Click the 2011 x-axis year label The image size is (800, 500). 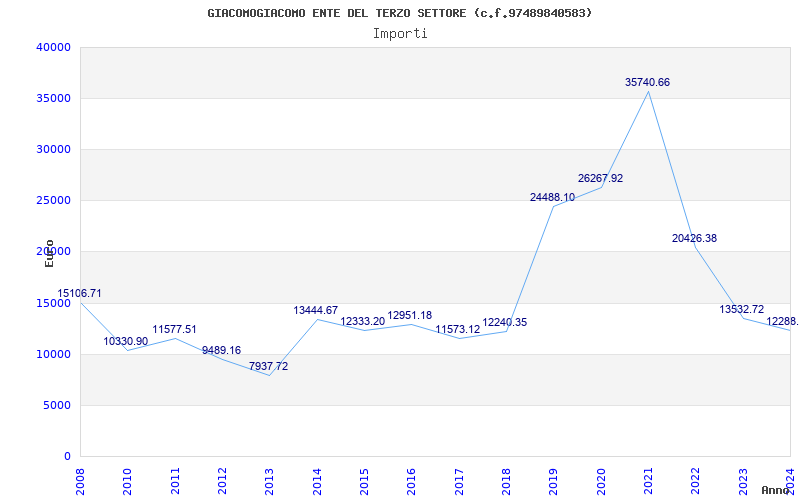[x=175, y=481]
